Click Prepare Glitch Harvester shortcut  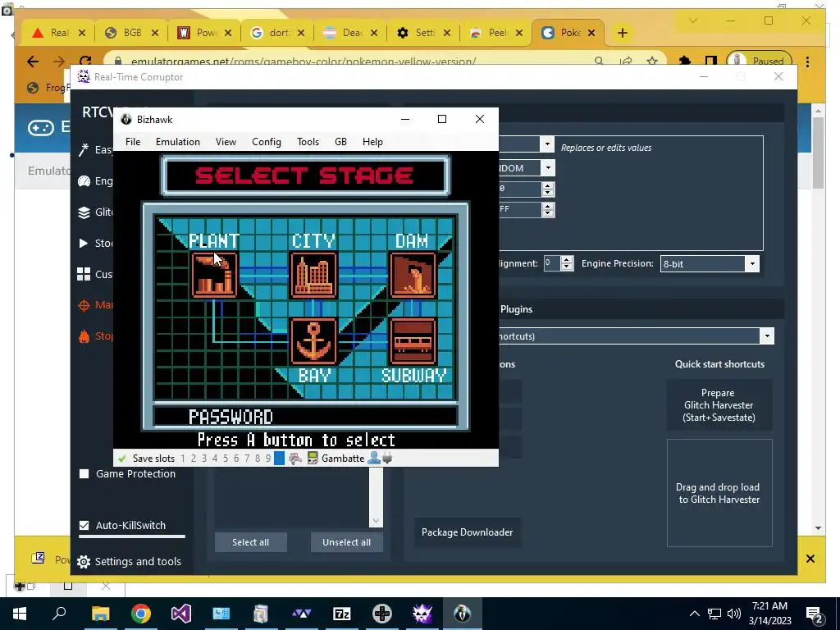pos(719,405)
